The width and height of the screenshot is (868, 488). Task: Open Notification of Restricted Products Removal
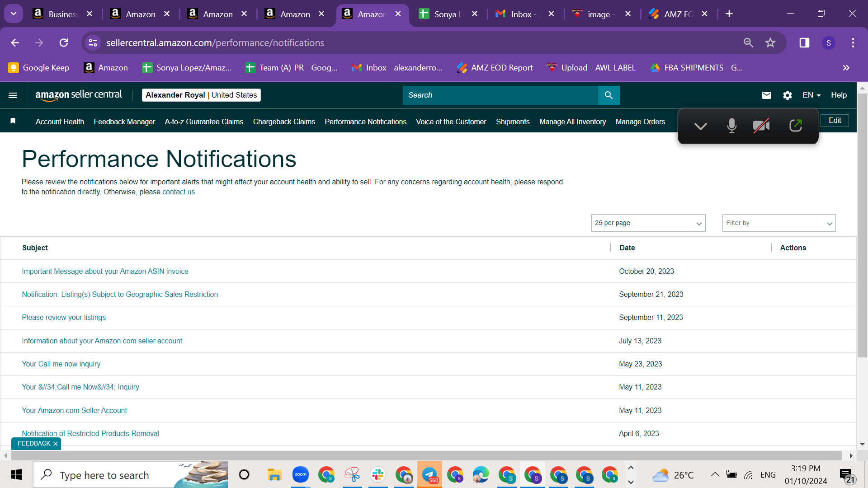point(90,434)
